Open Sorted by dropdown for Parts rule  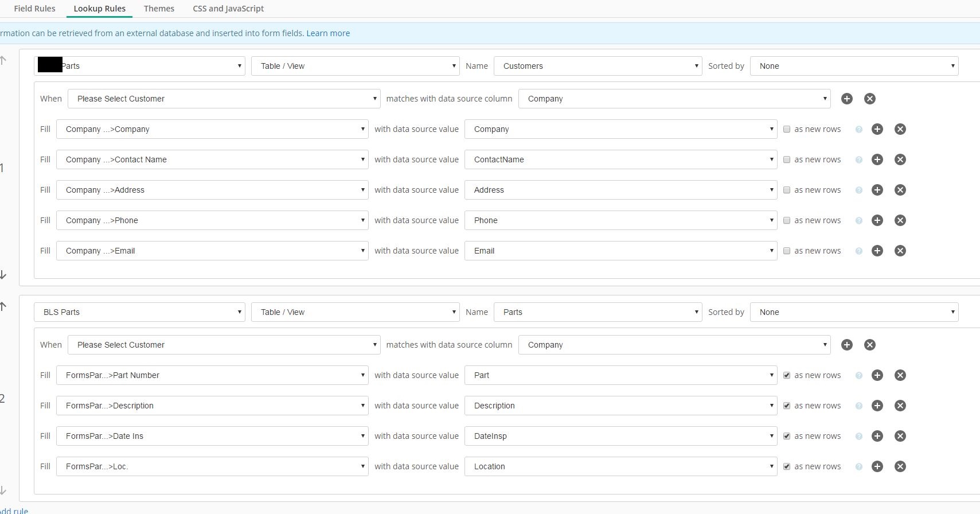tap(854, 312)
